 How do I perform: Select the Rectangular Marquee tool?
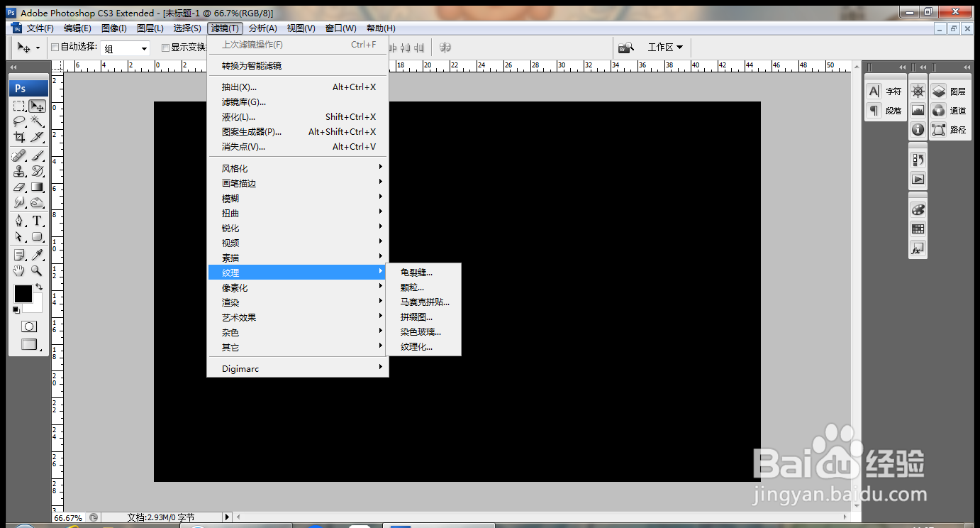tap(20, 106)
